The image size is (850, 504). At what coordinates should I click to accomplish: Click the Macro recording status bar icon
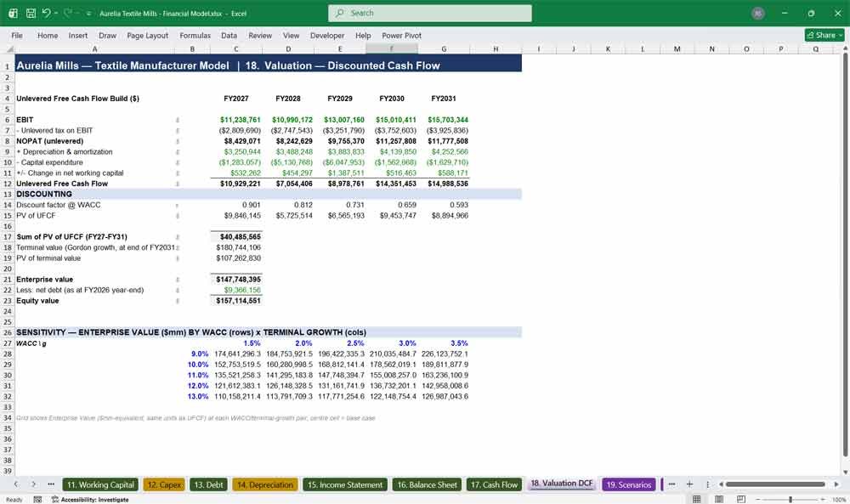click(37, 499)
